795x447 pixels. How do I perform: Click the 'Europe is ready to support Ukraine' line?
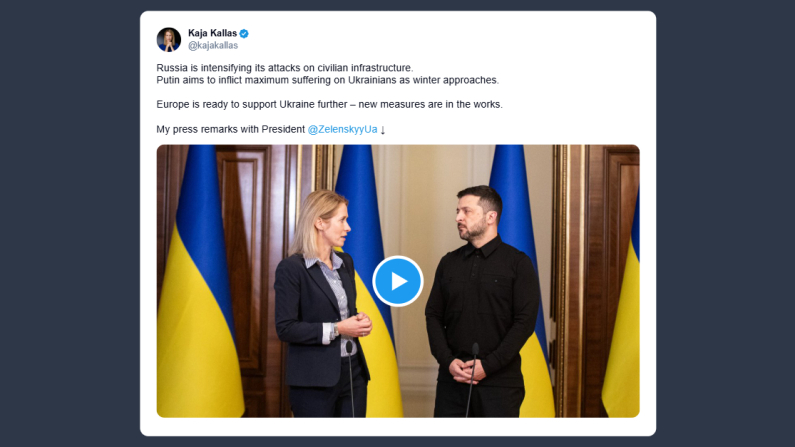(330, 104)
